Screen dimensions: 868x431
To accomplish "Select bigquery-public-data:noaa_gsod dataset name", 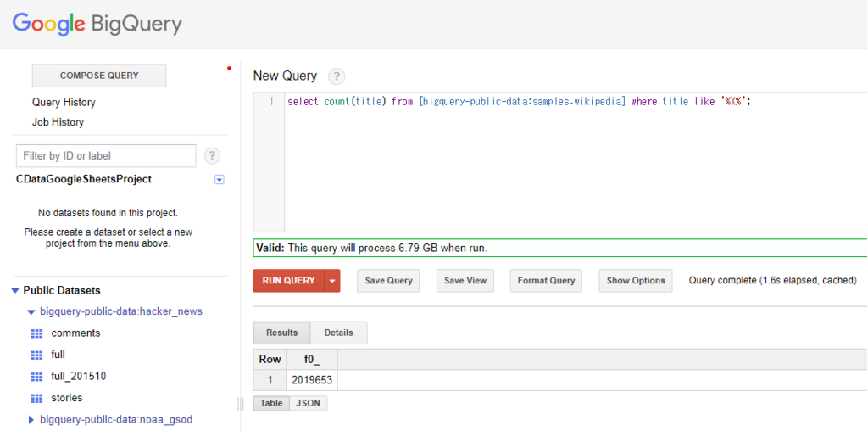I will [x=116, y=420].
